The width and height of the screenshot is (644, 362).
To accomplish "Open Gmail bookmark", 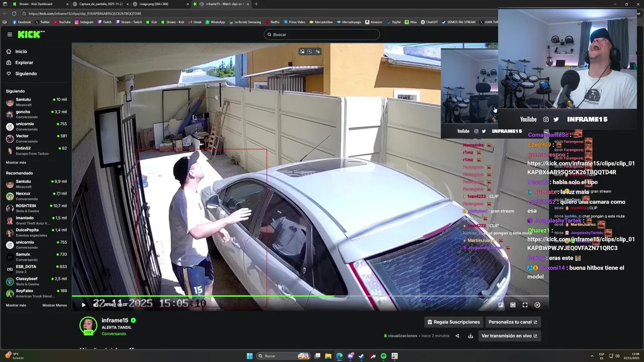I will coord(195,22).
